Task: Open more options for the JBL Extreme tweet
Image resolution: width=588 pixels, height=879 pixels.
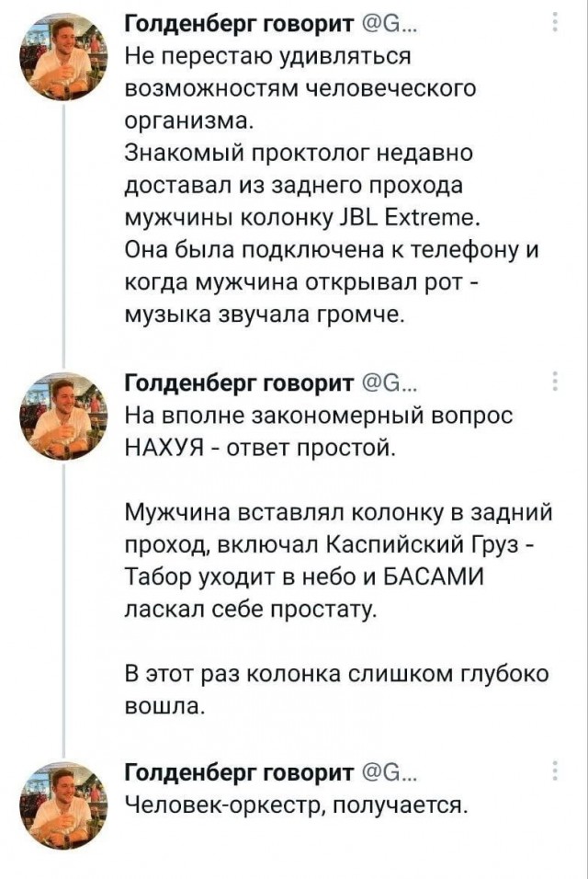Action: (554, 23)
